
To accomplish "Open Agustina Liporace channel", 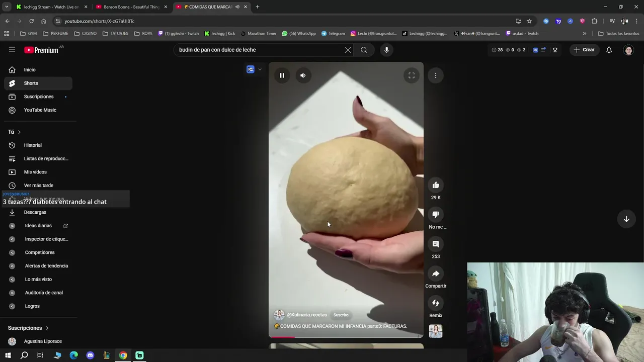I will [38, 341].
